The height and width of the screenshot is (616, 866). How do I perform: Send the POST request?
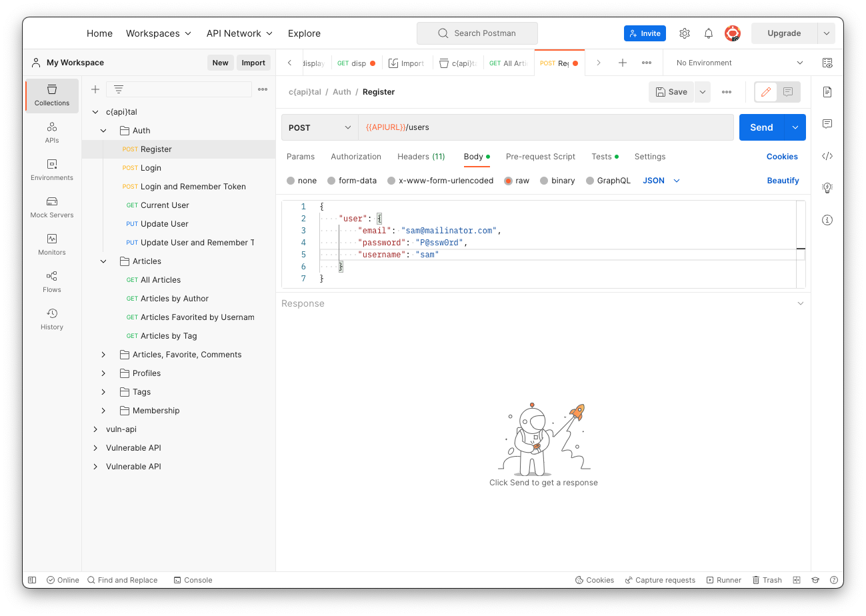point(761,127)
